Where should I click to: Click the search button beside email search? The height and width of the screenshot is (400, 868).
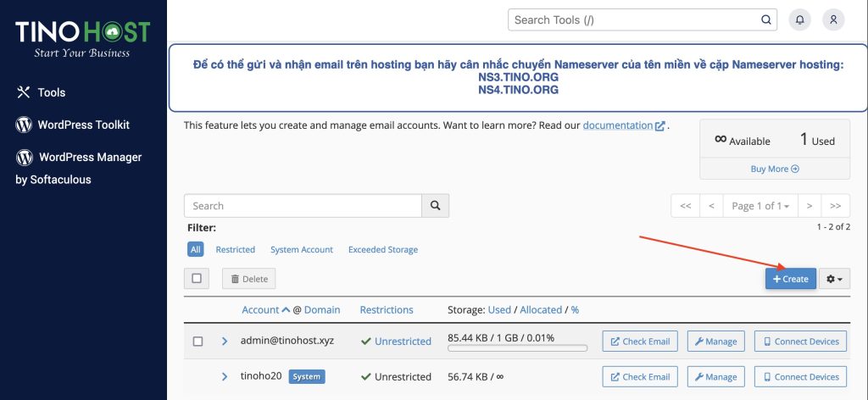pos(435,206)
